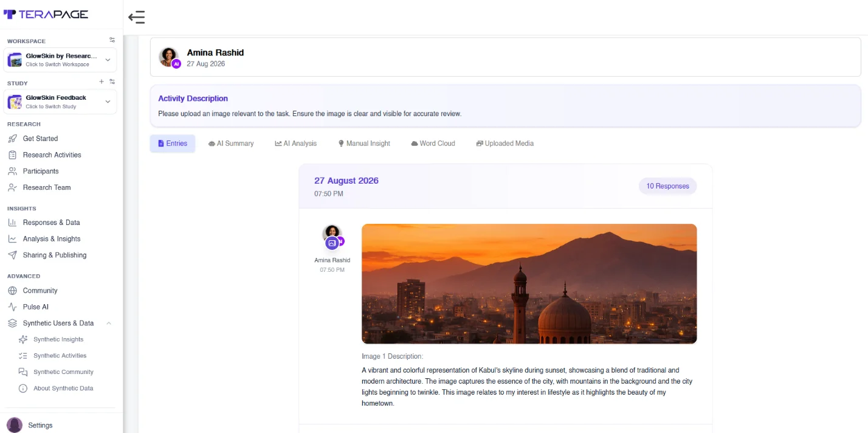Screen dimensions: 868x433
Task: Select the Manual Insight tab
Action: (x=364, y=144)
